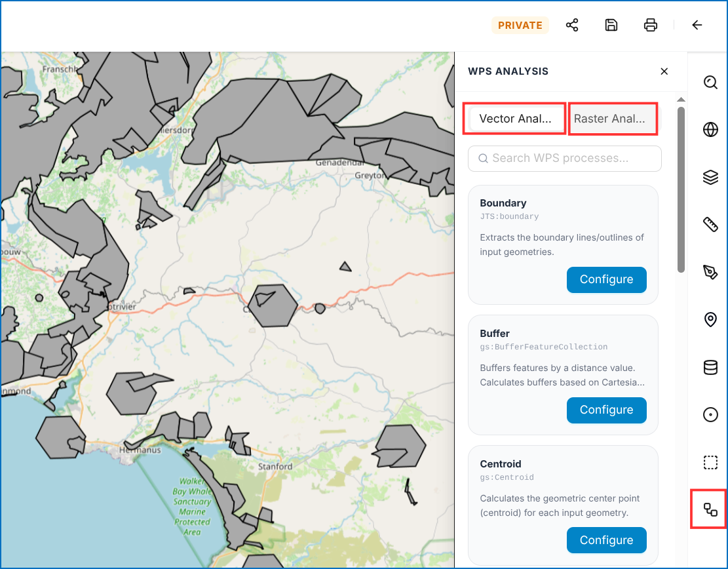Click the "gs:BufferFeatureCollection" identifier text
Screen dimensions: 728x569
pyautogui.click(x=544, y=347)
